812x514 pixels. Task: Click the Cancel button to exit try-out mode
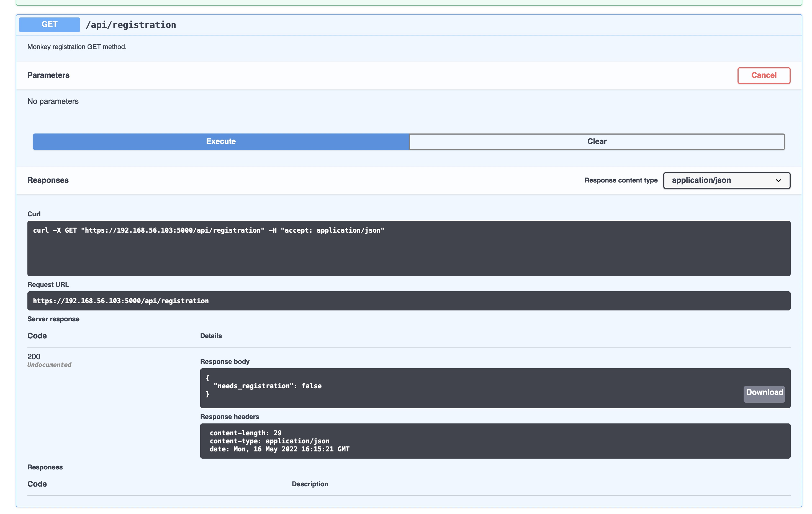[764, 75]
